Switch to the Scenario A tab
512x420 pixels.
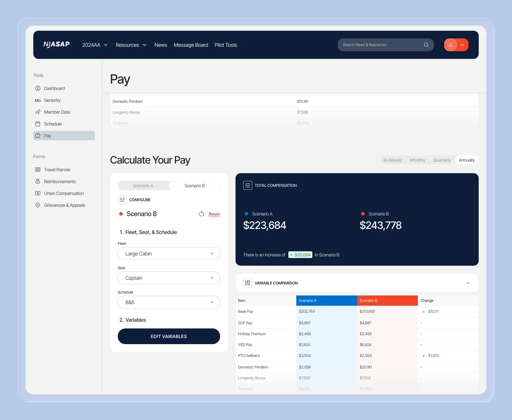(143, 185)
